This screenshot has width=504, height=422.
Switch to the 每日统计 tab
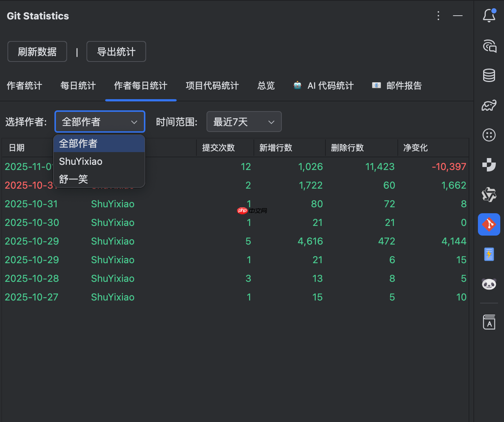78,86
